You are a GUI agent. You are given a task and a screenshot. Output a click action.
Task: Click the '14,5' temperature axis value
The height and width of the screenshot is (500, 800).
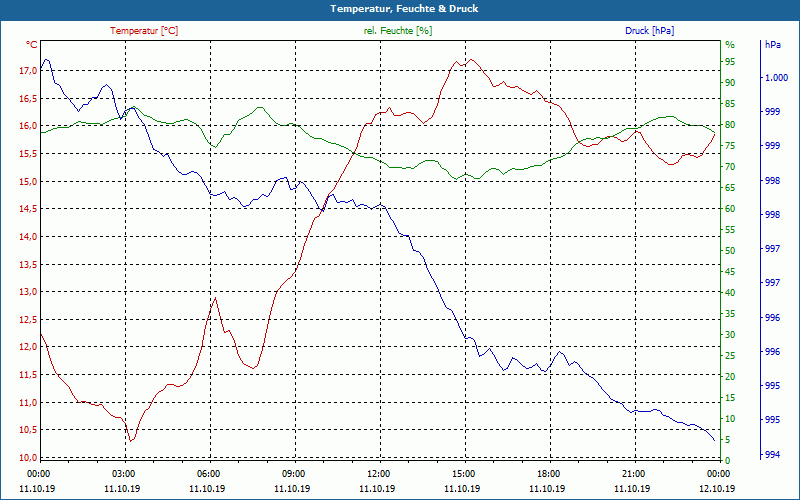click(28, 209)
